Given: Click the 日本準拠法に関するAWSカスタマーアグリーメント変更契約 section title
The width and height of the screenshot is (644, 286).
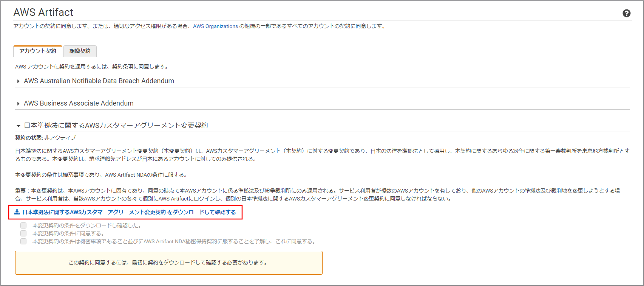Looking at the screenshot, I should click(x=116, y=126).
